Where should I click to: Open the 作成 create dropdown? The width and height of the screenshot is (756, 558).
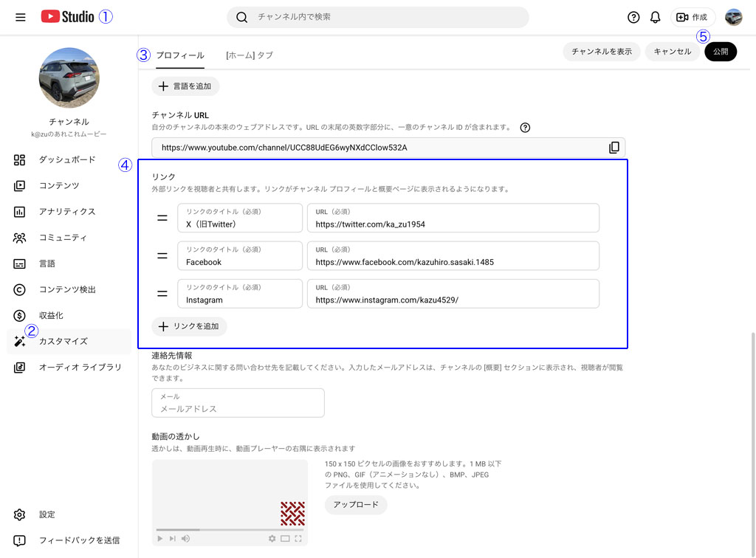[692, 18]
